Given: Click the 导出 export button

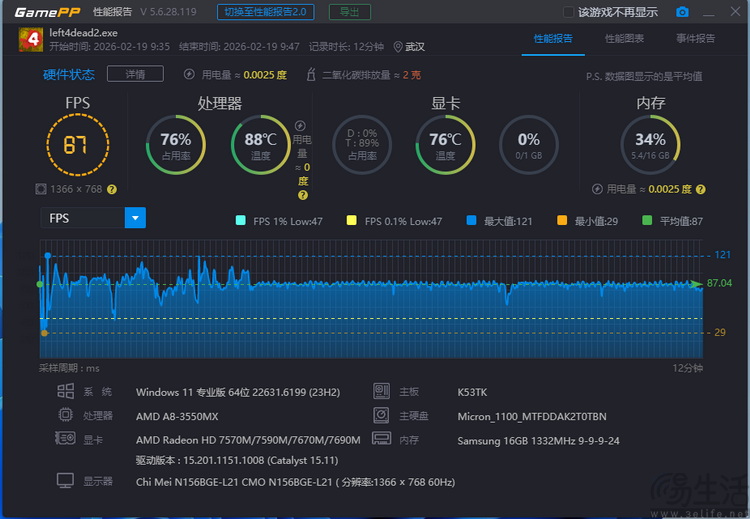Looking at the screenshot, I should (348, 12).
